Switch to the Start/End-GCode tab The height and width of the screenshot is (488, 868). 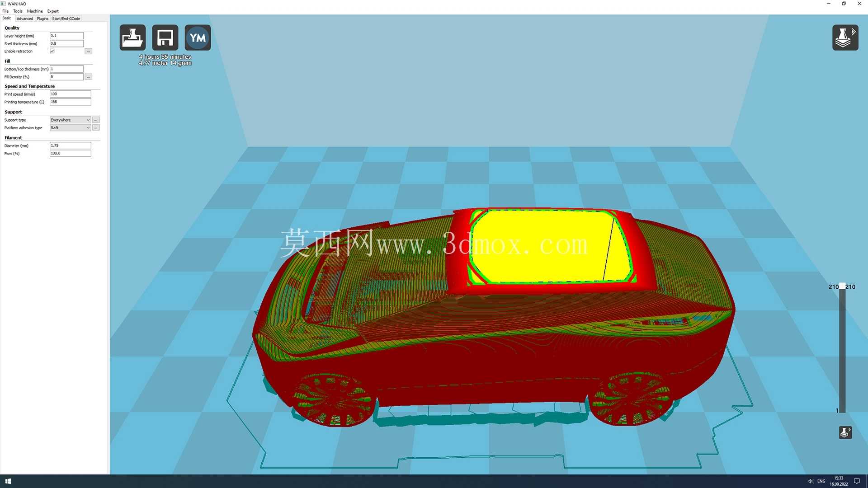tap(66, 19)
